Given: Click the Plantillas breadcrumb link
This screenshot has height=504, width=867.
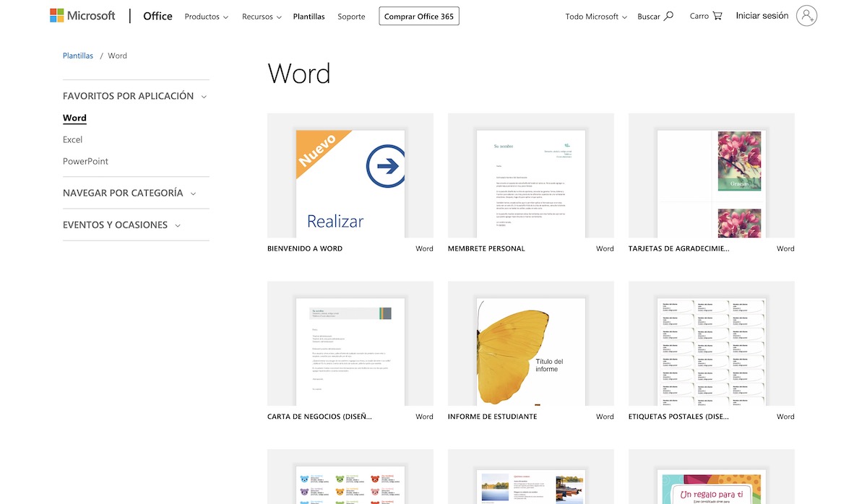Looking at the screenshot, I should [78, 56].
